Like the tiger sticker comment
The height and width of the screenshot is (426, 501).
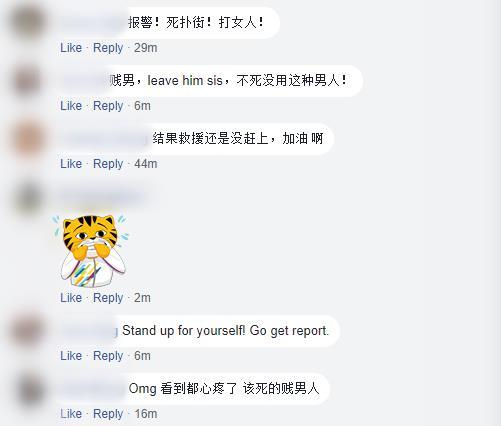click(71, 298)
